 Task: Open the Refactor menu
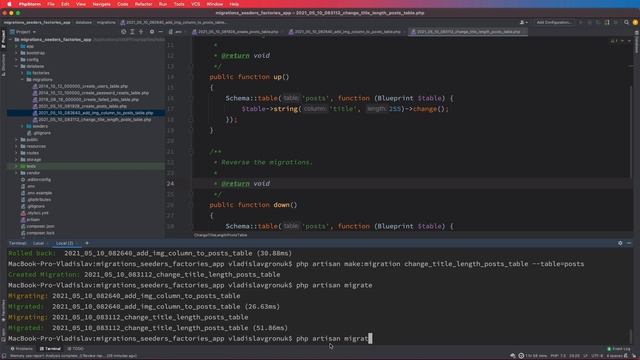tap(143, 4)
